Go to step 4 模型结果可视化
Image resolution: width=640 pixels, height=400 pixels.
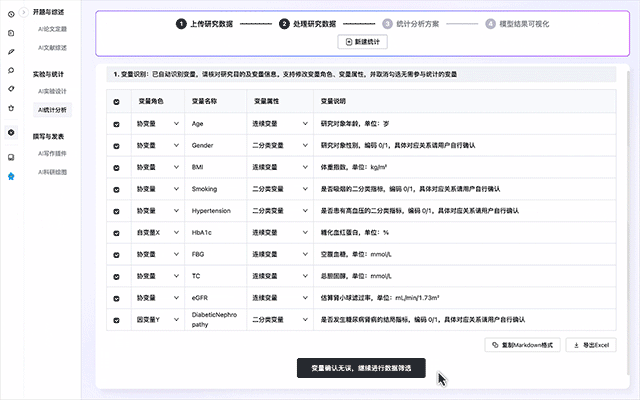pos(517,24)
